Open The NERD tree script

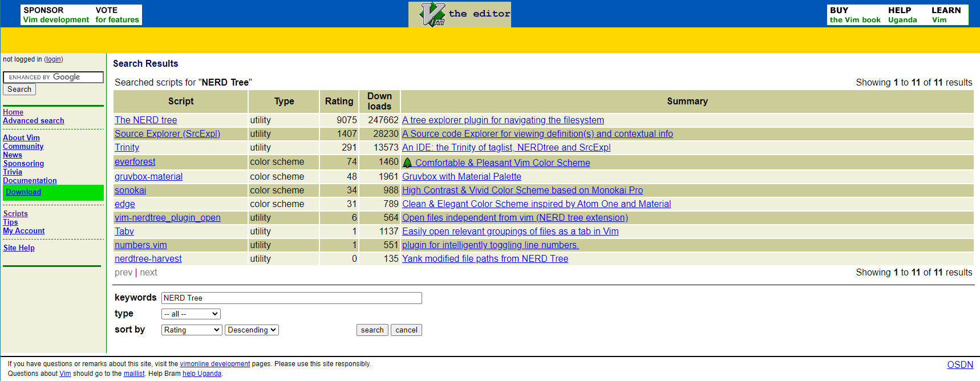[x=146, y=120]
